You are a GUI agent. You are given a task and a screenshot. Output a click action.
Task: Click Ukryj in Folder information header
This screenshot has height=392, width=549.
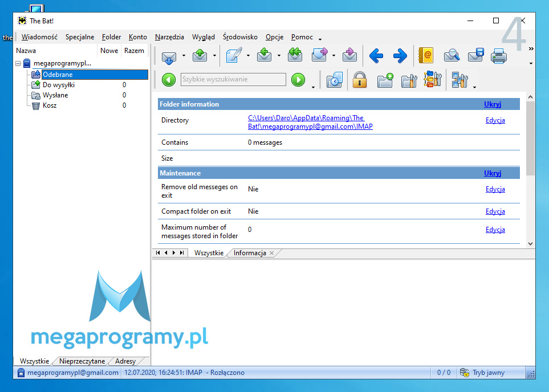[493, 104]
